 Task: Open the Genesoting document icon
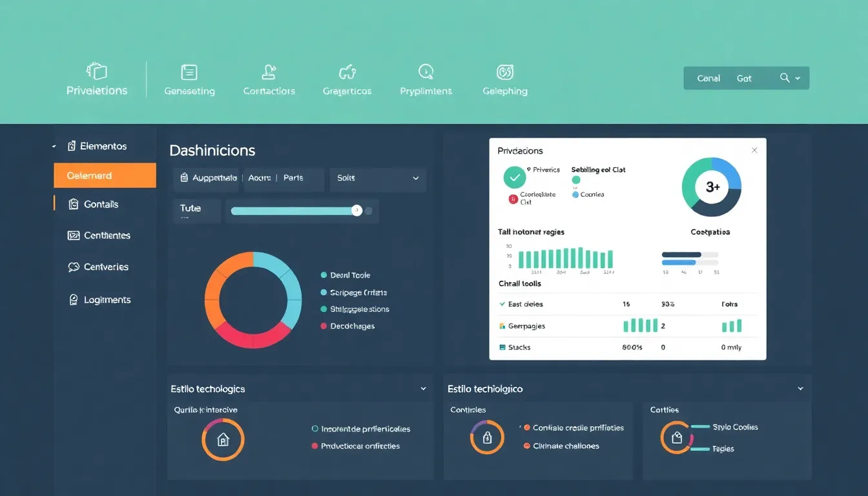[x=189, y=72]
